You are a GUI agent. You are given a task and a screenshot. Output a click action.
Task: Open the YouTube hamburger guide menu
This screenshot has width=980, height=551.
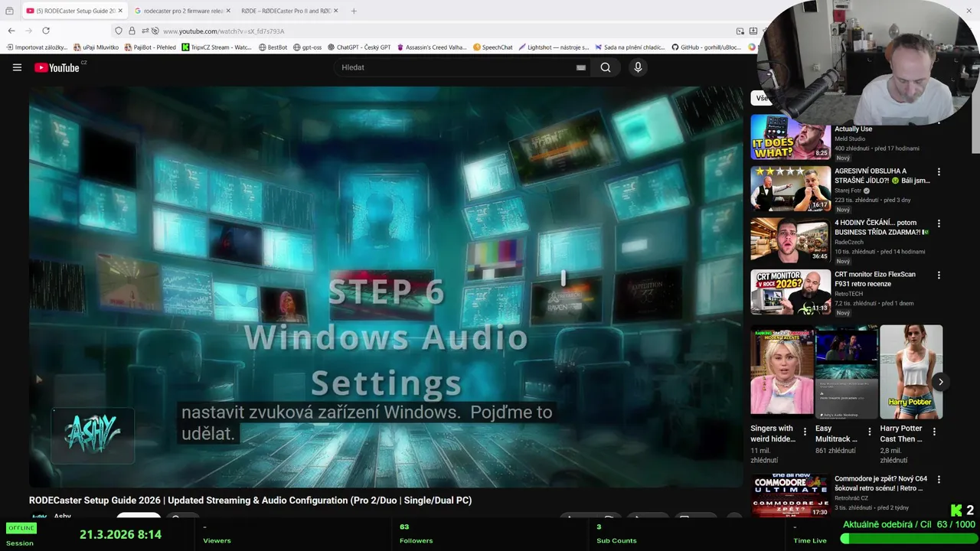click(x=17, y=67)
